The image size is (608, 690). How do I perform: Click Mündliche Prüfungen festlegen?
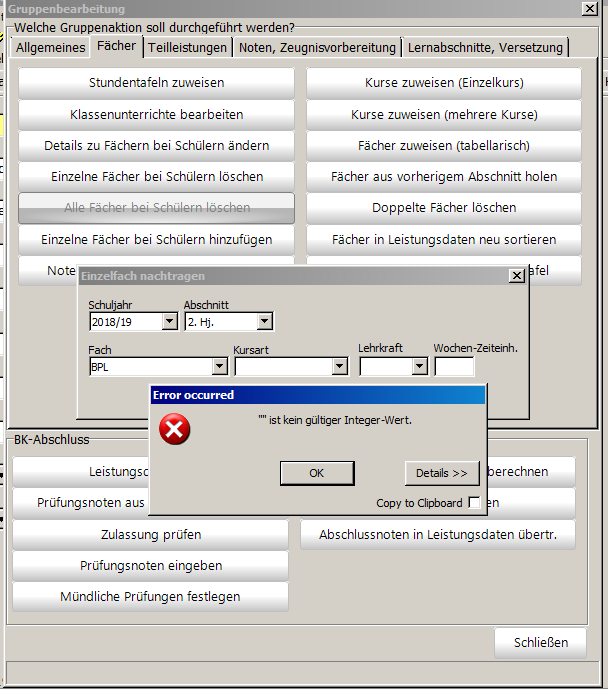[150, 597]
